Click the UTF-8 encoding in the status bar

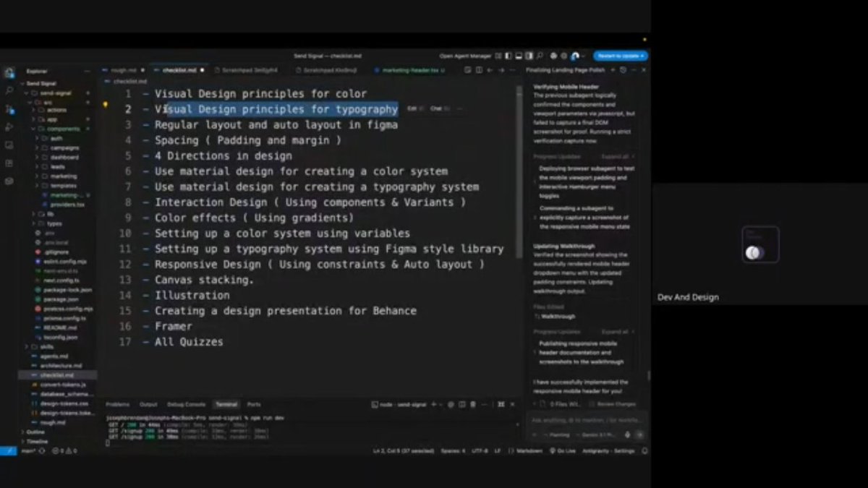click(x=480, y=450)
